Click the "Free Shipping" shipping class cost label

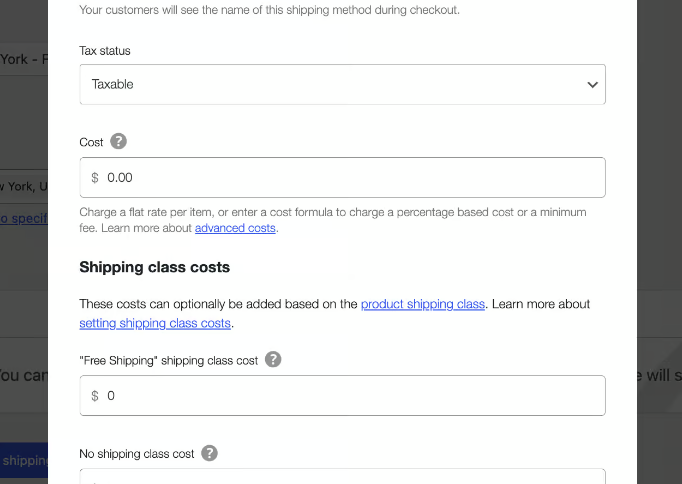click(x=168, y=360)
